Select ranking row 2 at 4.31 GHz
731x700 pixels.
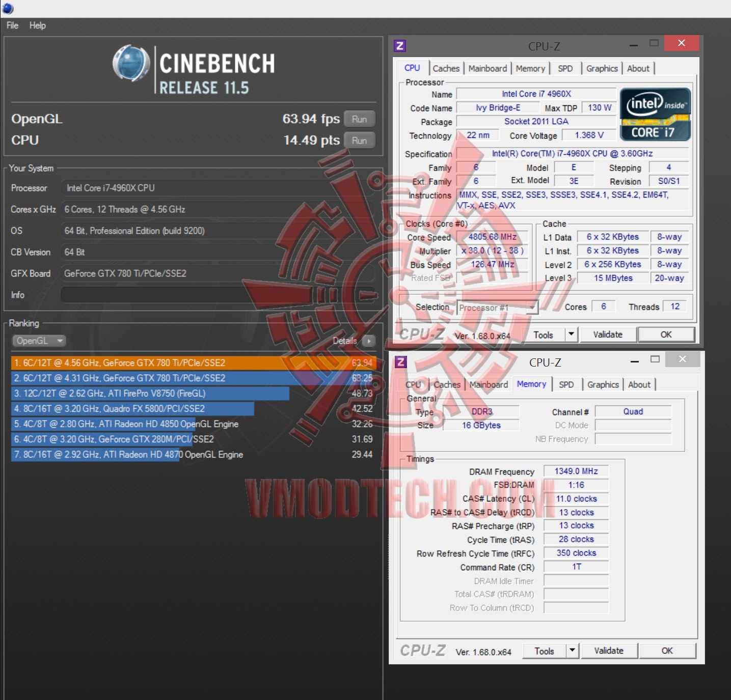(x=193, y=378)
